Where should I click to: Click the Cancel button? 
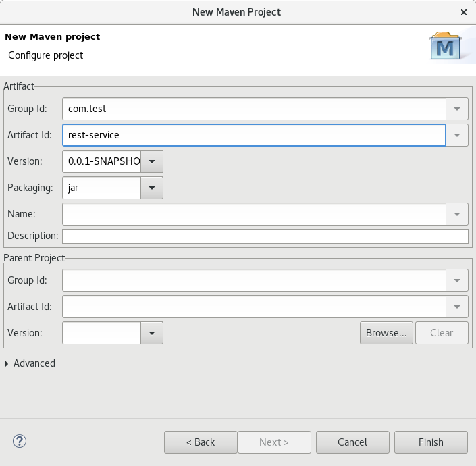click(352, 442)
